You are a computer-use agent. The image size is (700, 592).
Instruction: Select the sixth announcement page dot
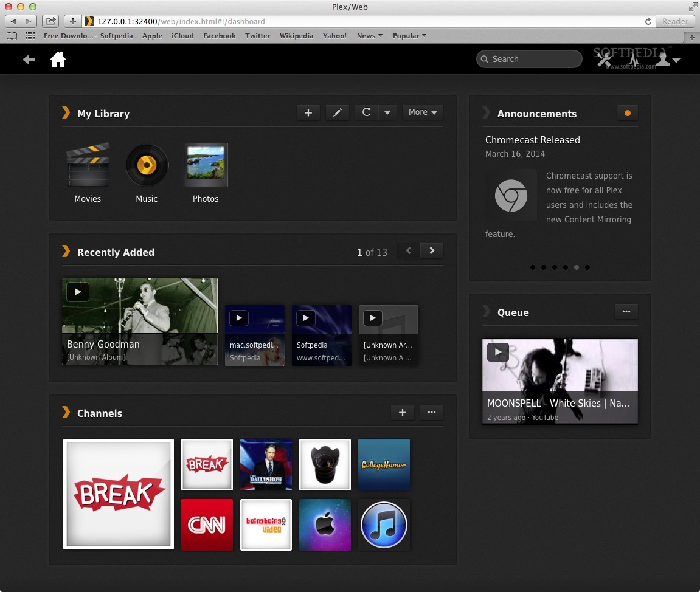tap(587, 267)
